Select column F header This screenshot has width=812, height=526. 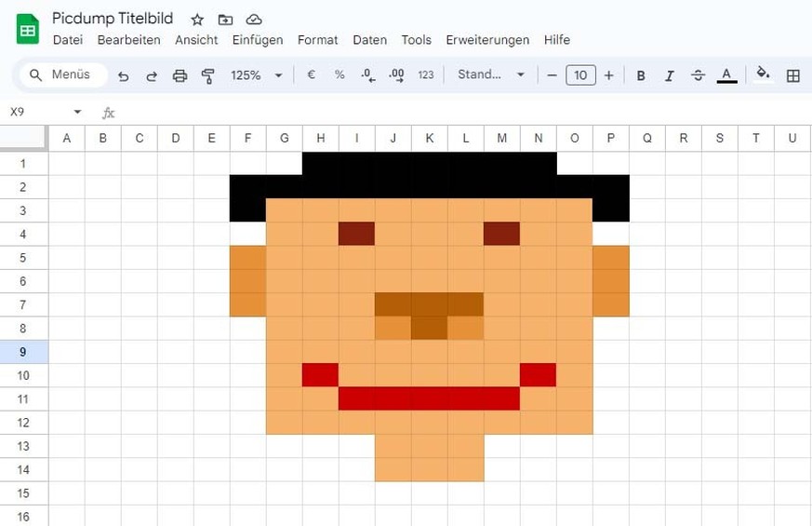coord(248,139)
